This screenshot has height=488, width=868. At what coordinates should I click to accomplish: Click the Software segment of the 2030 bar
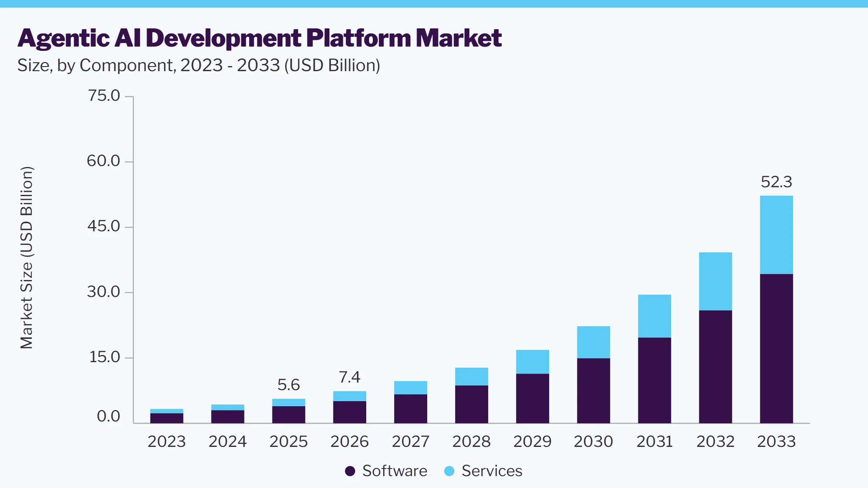(x=593, y=391)
